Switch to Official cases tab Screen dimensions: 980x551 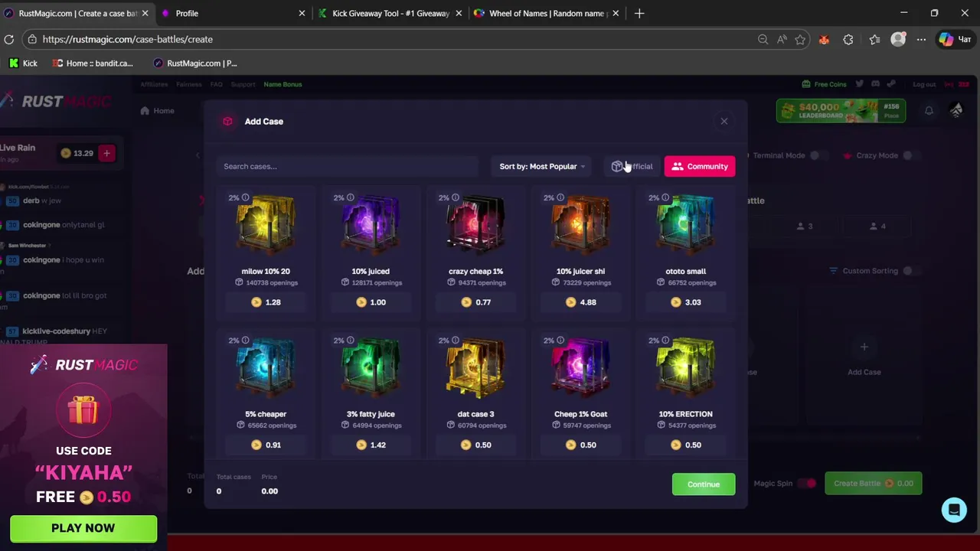632,166
